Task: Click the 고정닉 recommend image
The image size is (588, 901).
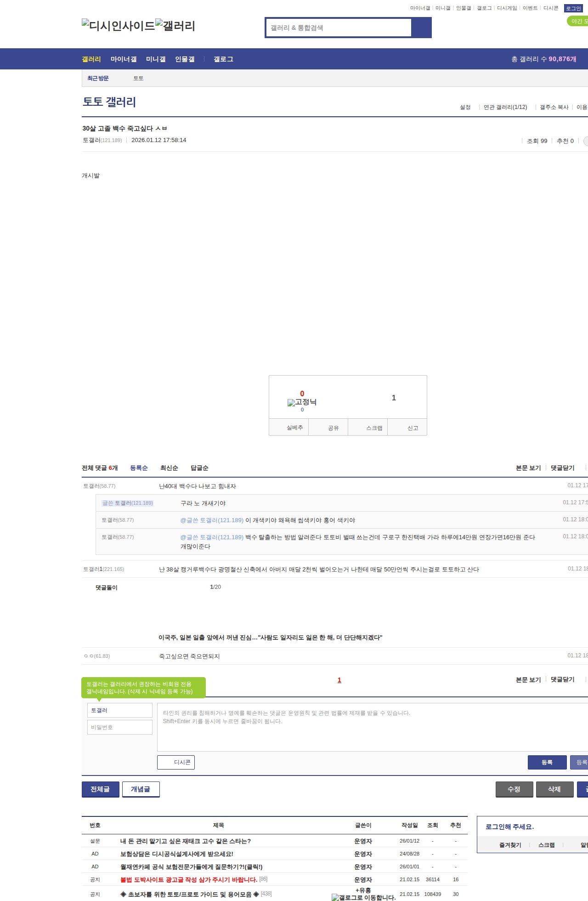Action: point(302,402)
